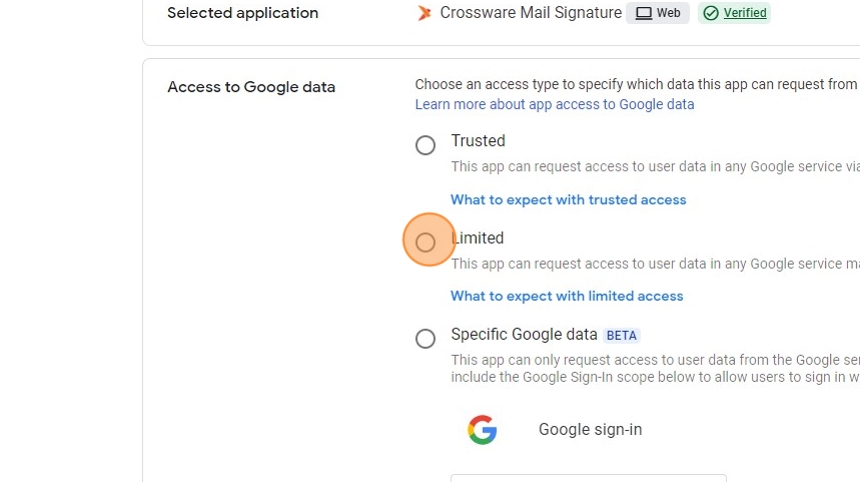Image resolution: width=860 pixels, height=482 pixels.
Task: Select the Trusted radio button
Action: 425,145
